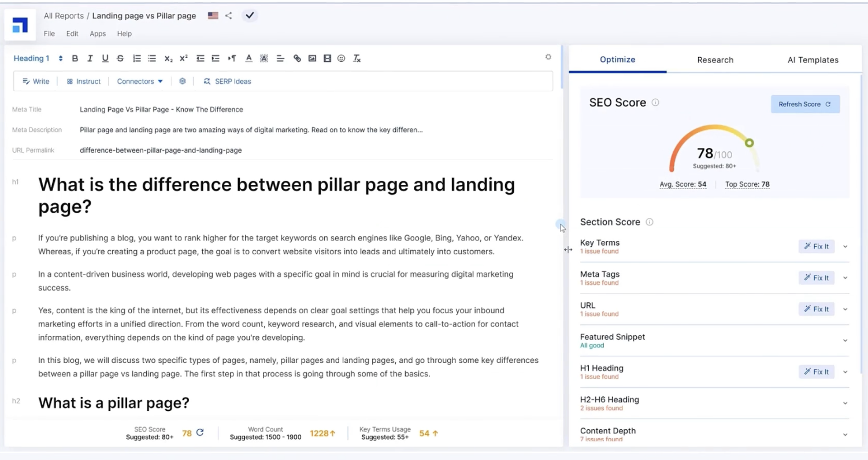This screenshot has height=460, width=868.
Task: Click the Refresh Score button
Action: point(804,104)
